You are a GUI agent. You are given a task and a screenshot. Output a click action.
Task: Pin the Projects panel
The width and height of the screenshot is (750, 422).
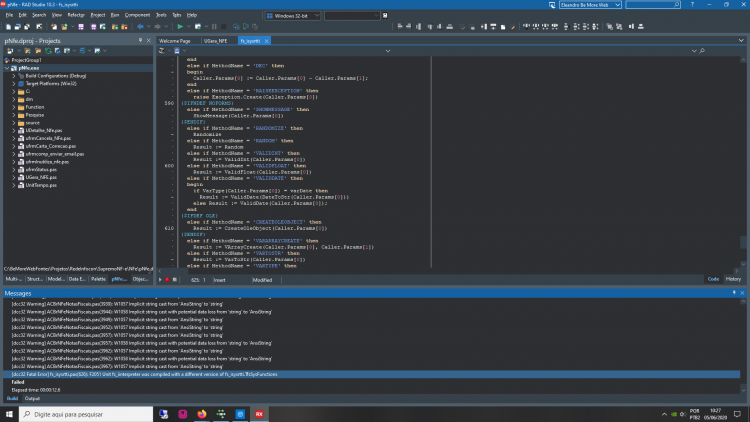click(140, 41)
